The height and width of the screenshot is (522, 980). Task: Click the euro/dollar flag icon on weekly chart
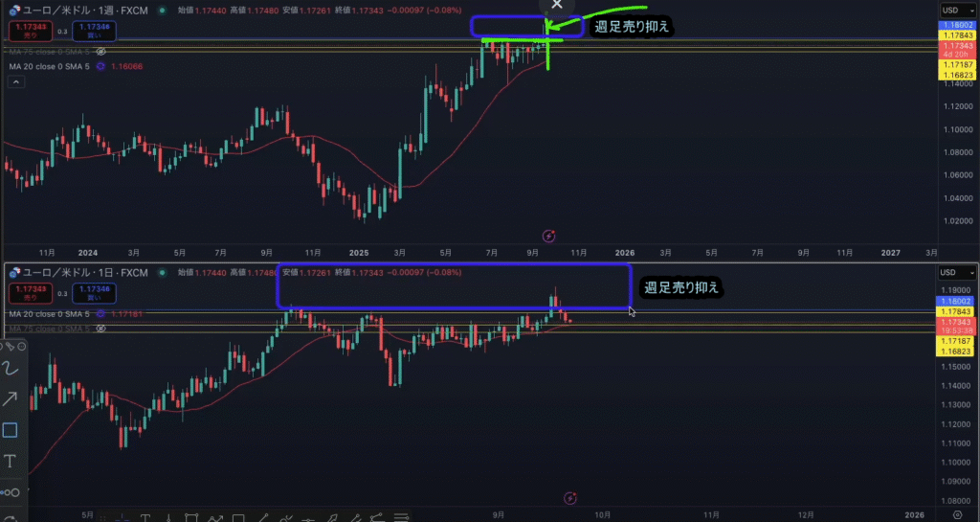14,9
